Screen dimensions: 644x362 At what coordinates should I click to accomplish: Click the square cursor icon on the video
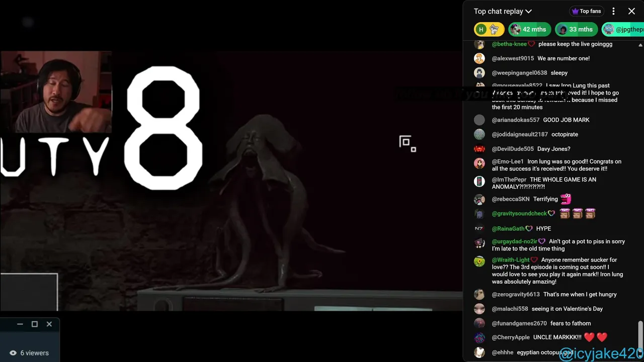point(408,143)
